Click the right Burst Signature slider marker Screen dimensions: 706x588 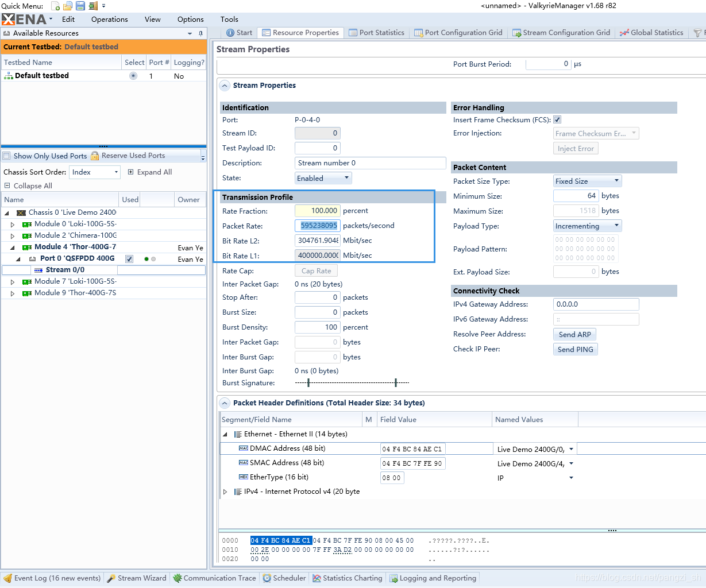pyautogui.click(x=396, y=382)
